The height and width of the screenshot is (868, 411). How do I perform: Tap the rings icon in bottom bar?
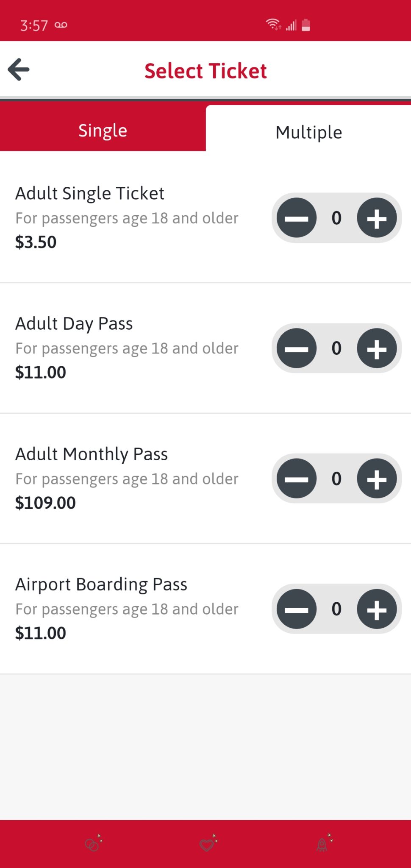[x=93, y=844]
